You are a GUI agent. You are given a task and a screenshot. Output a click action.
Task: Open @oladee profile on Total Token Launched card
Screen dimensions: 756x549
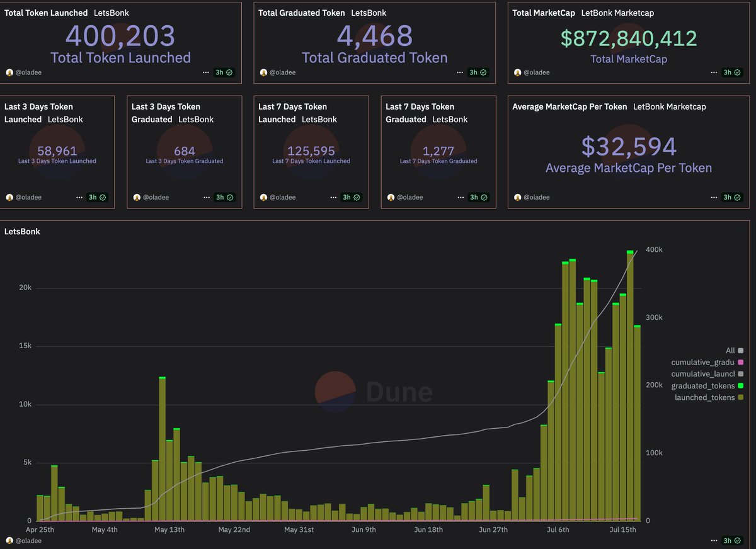pyautogui.click(x=28, y=72)
